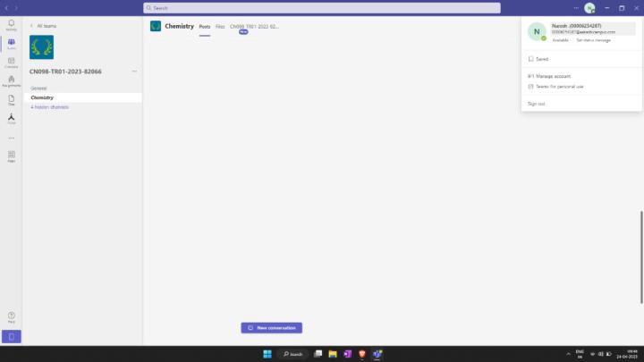The height and width of the screenshot is (362, 644).
Task: Switch to the Posts tab
Action: pyautogui.click(x=205, y=27)
